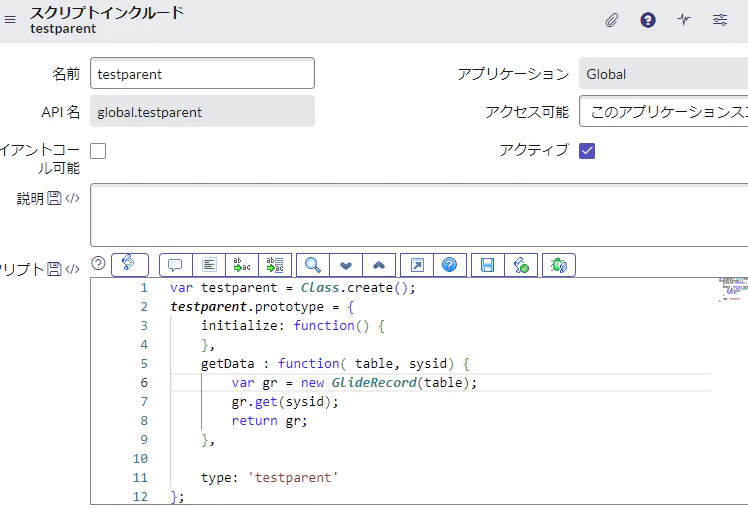Toggle full screen editor arrow icon
748x509 pixels.
pos(417,265)
